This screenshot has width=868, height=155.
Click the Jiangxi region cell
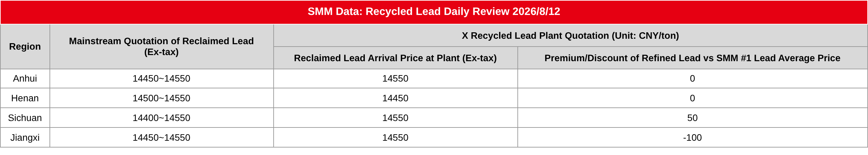[x=25, y=138]
